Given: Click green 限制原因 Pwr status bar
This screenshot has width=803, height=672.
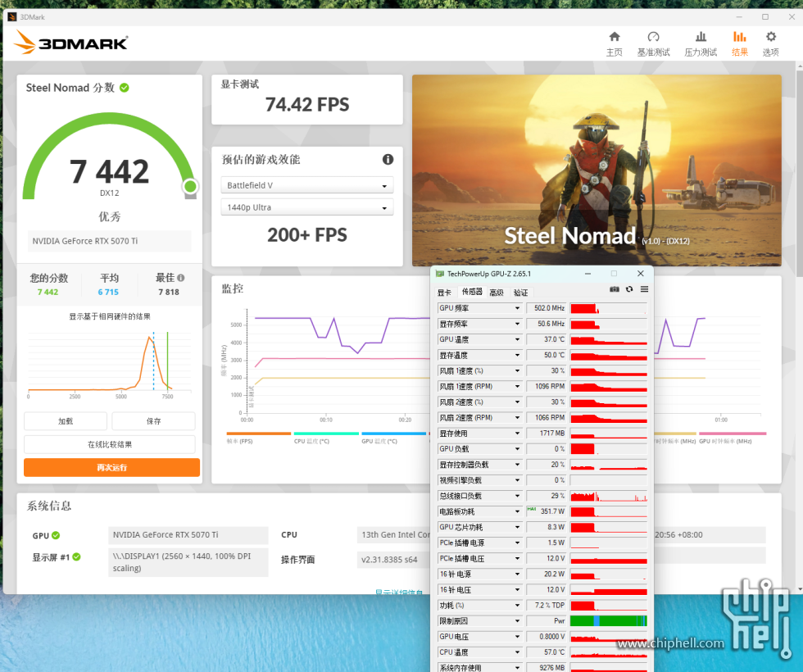Looking at the screenshot, I should pyautogui.click(x=608, y=621).
